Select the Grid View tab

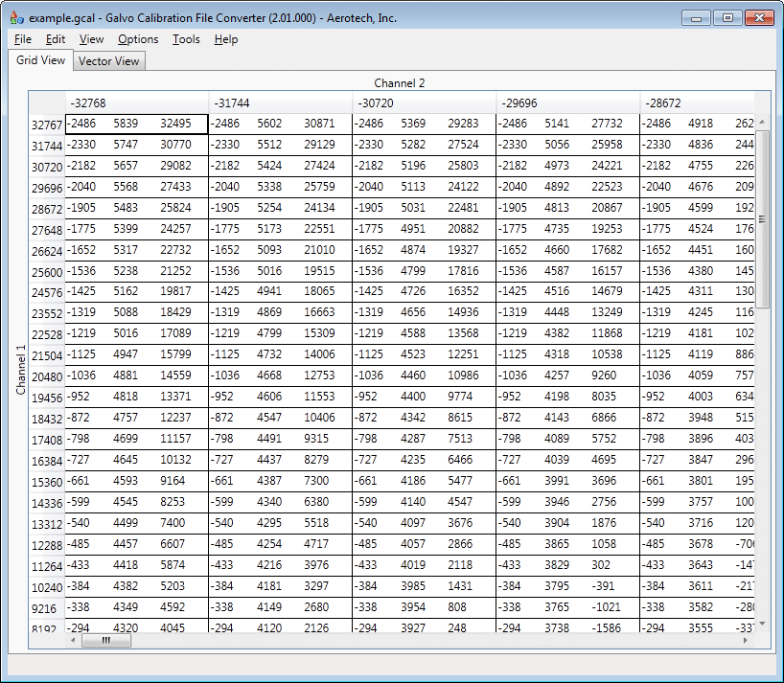click(x=41, y=60)
